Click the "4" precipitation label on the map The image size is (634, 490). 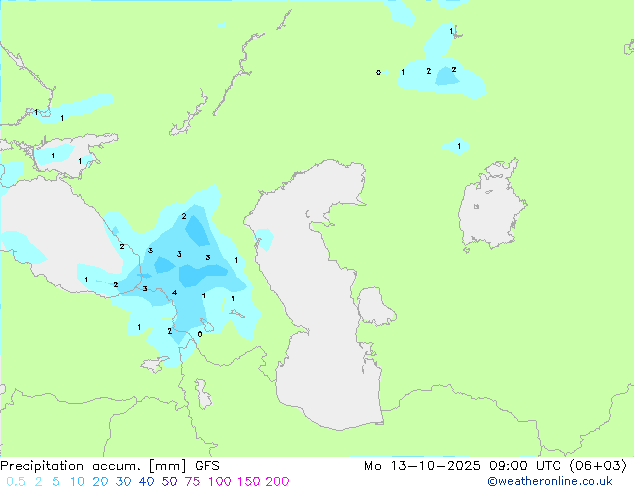point(174,293)
